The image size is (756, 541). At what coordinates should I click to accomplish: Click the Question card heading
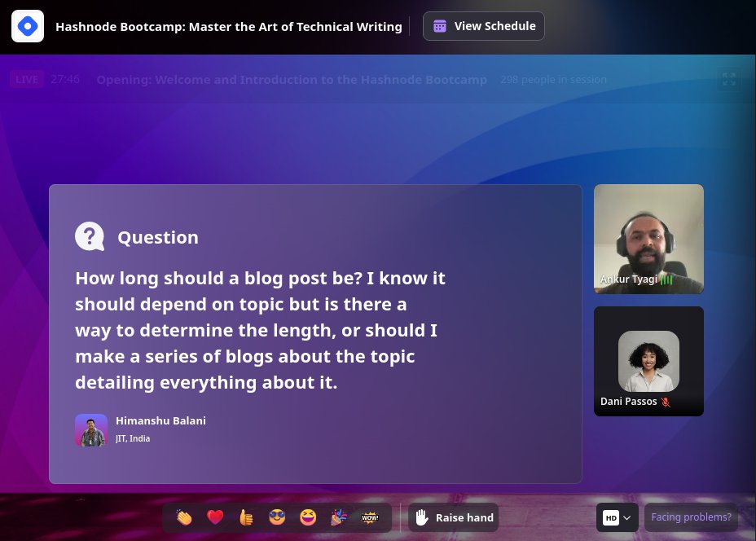click(x=158, y=238)
